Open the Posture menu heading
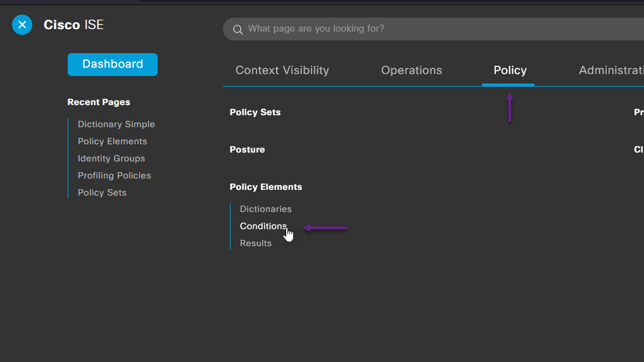 click(x=247, y=149)
